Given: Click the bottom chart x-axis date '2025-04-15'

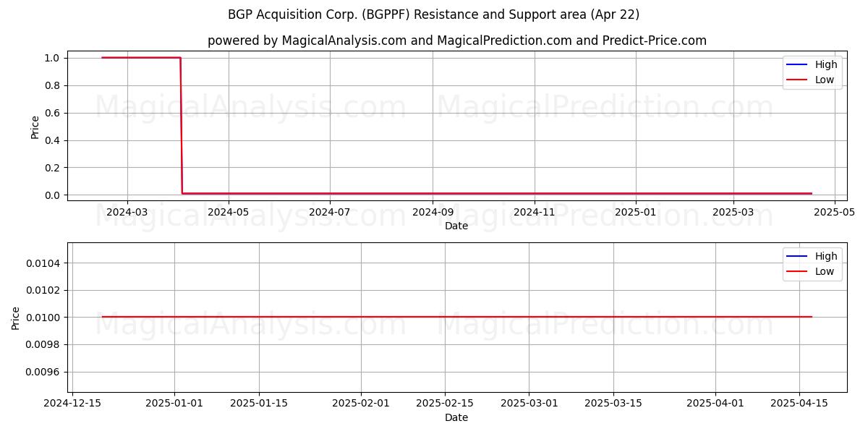Looking at the screenshot, I should coord(799,404).
